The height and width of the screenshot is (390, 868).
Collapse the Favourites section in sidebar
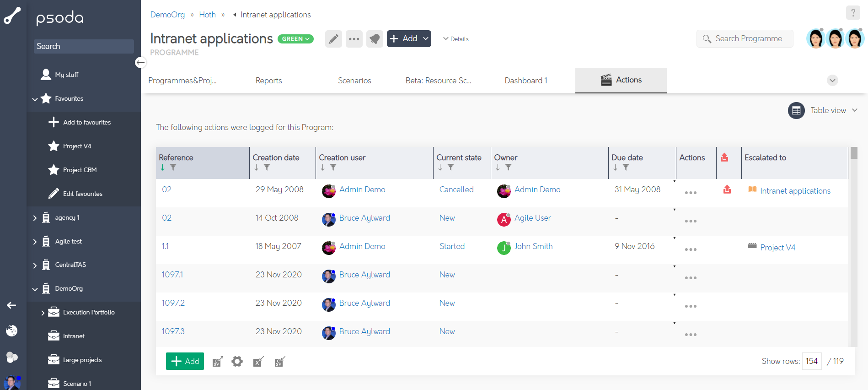(35, 99)
